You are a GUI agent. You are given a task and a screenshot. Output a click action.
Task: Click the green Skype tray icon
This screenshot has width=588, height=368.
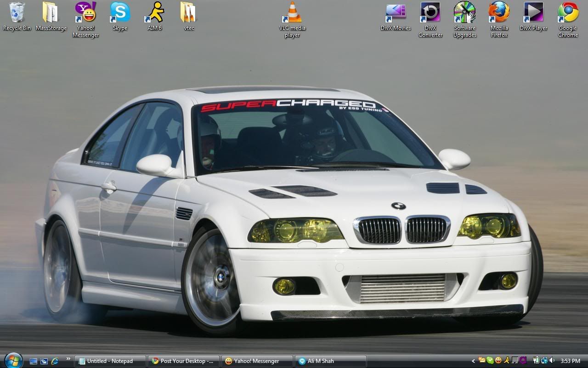490,361
